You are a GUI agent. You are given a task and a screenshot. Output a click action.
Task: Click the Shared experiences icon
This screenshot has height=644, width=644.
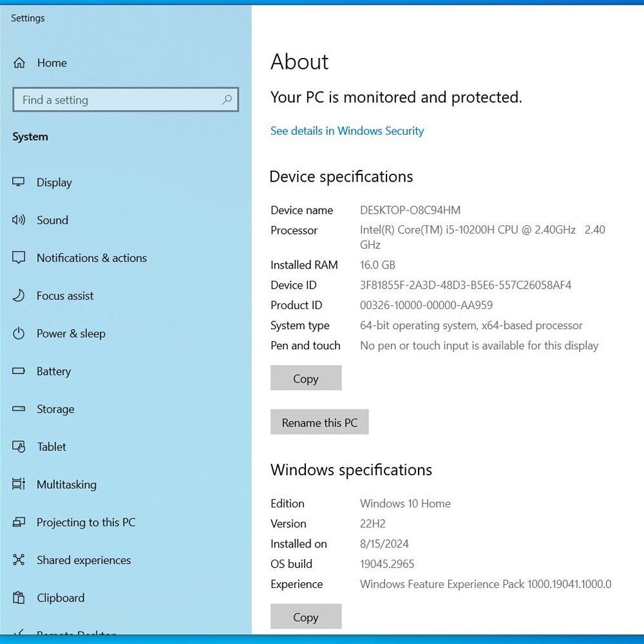(19, 560)
